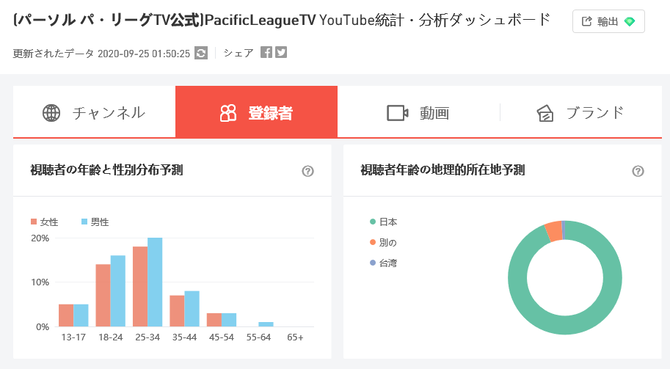Click the green diamond premium icon

[629, 21]
